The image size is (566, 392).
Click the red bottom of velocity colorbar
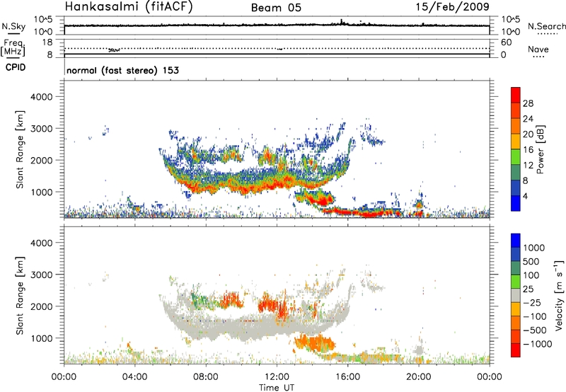click(x=516, y=350)
